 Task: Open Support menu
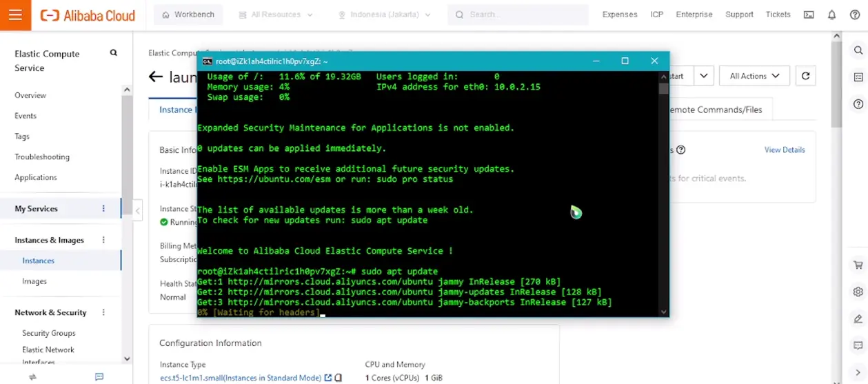point(739,14)
